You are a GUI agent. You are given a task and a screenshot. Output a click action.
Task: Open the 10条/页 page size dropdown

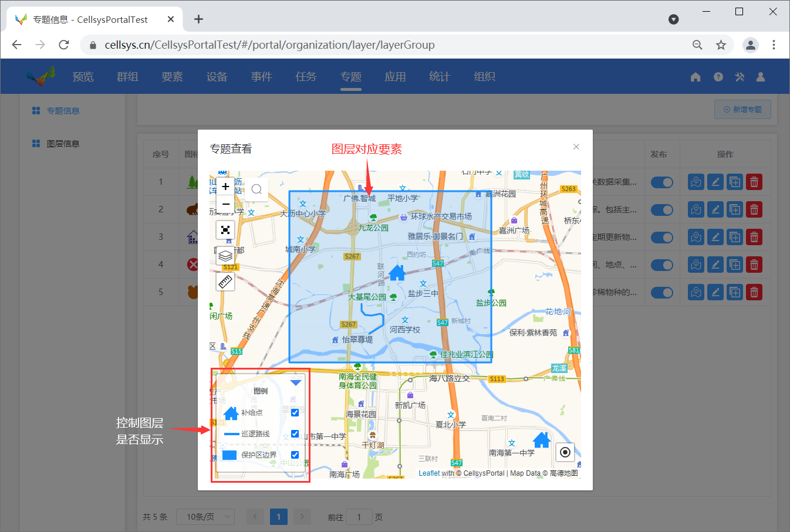pos(205,517)
